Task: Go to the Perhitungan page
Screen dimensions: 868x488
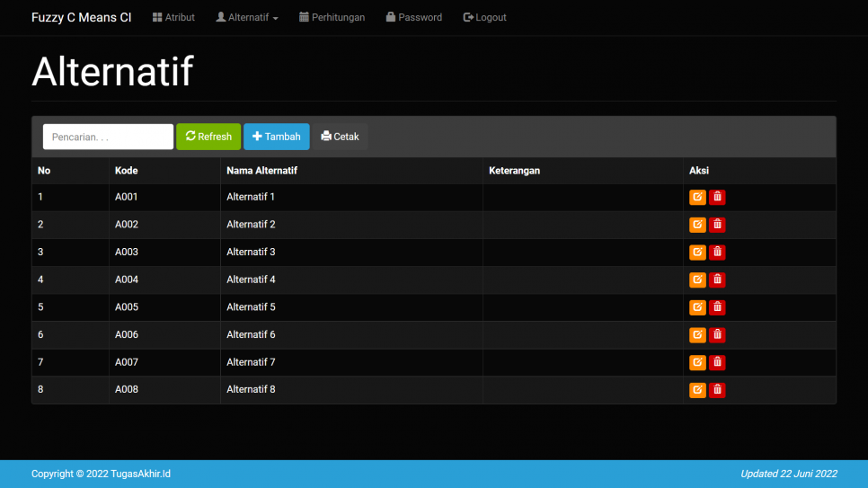Action: [332, 17]
